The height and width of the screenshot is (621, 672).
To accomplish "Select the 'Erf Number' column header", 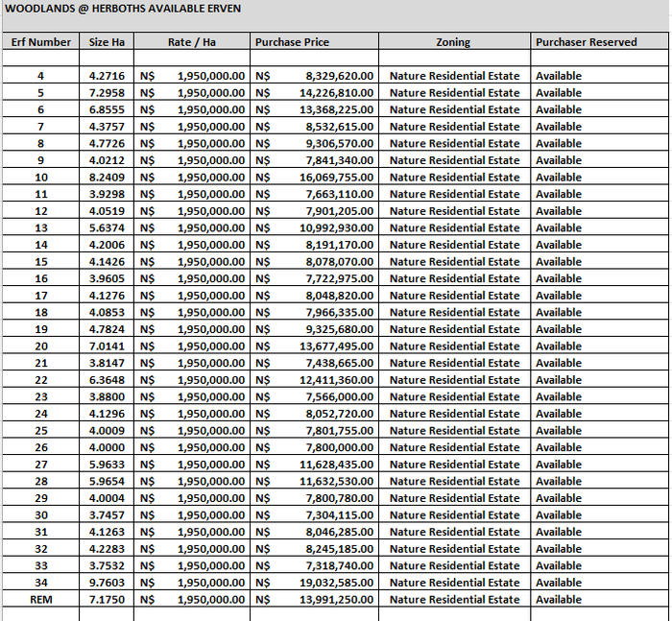I will tap(40, 42).
